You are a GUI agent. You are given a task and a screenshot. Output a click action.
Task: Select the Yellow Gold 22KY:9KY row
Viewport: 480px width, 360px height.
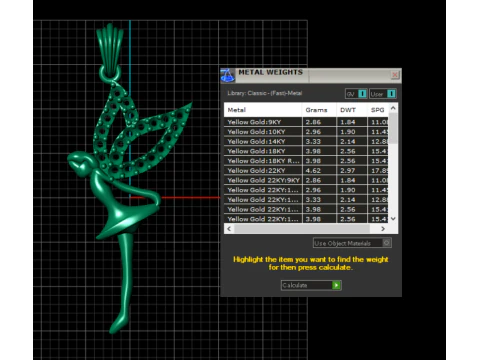306,180
